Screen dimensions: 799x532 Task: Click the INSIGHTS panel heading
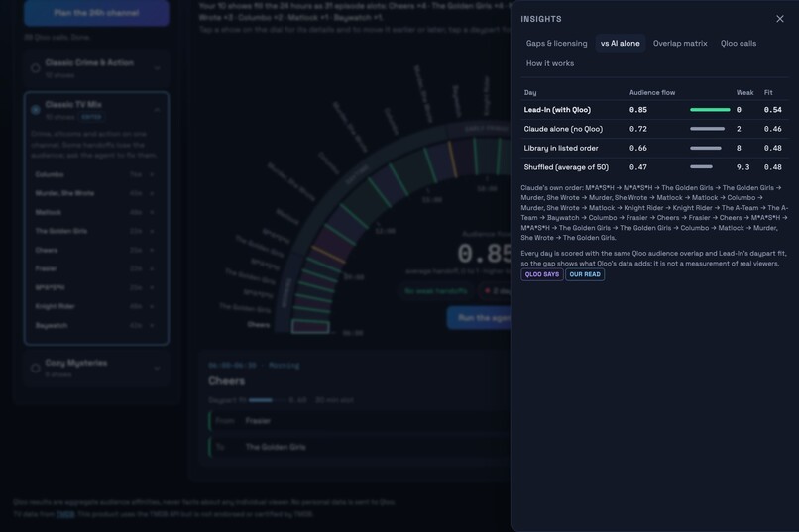[540, 19]
